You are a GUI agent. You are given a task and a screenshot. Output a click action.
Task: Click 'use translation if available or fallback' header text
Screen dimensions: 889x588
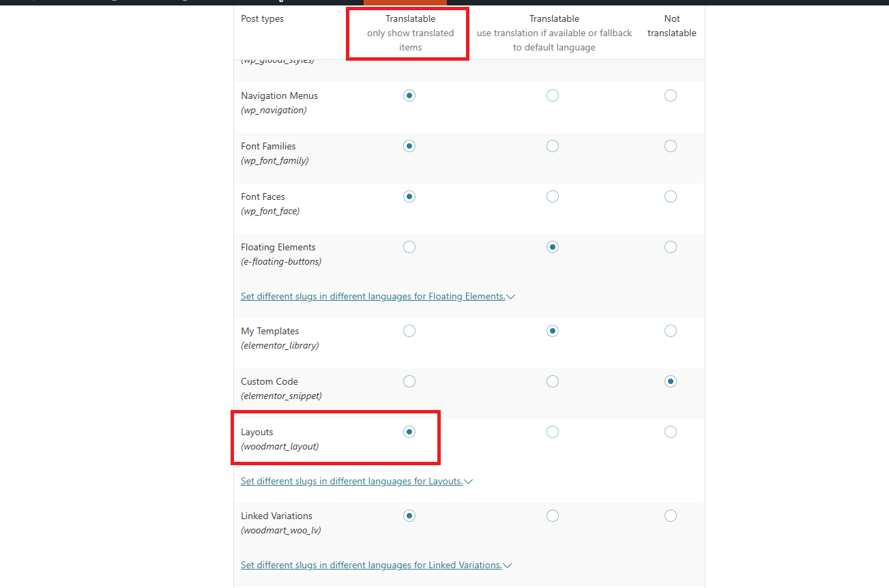click(x=554, y=33)
